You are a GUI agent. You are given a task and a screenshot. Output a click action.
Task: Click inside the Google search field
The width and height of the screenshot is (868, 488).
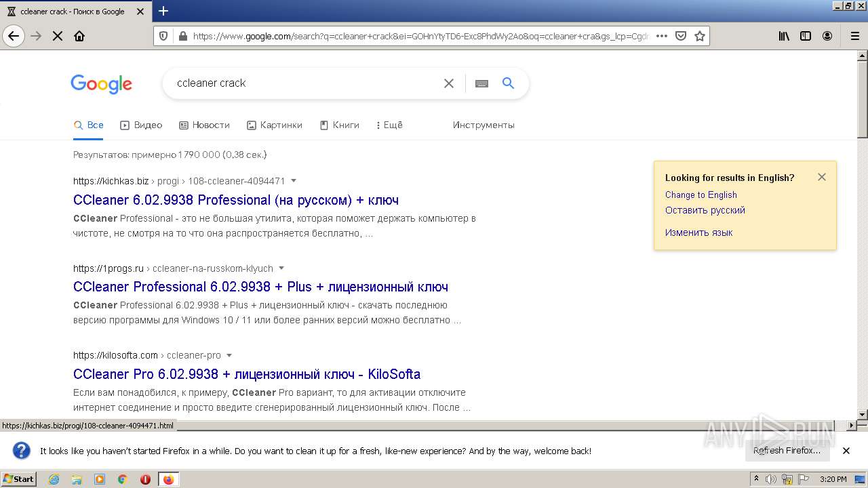pyautogui.click(x=305, y=83)
